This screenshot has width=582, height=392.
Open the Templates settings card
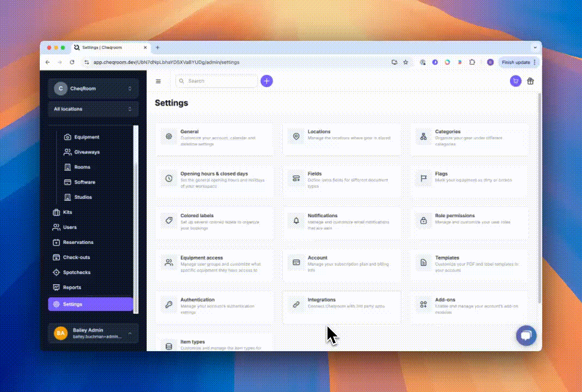tap(469, 266)
